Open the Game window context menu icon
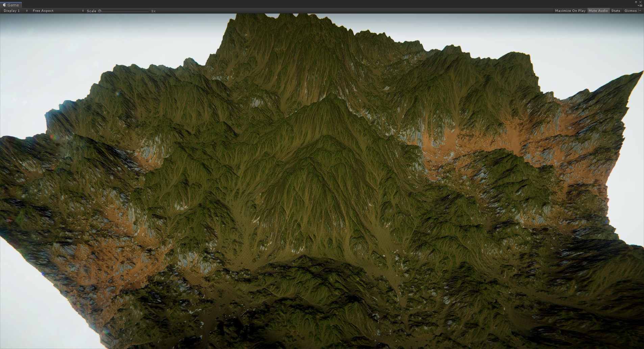 640,5
